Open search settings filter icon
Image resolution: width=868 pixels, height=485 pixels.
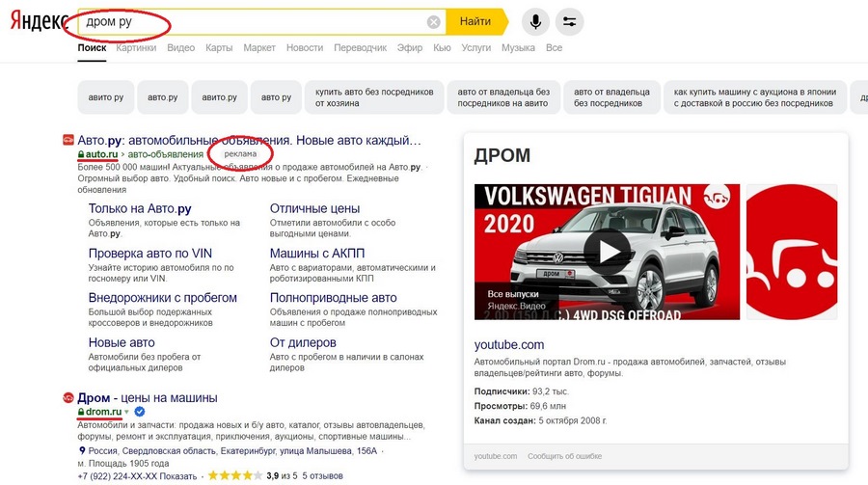tap(569, 22)
